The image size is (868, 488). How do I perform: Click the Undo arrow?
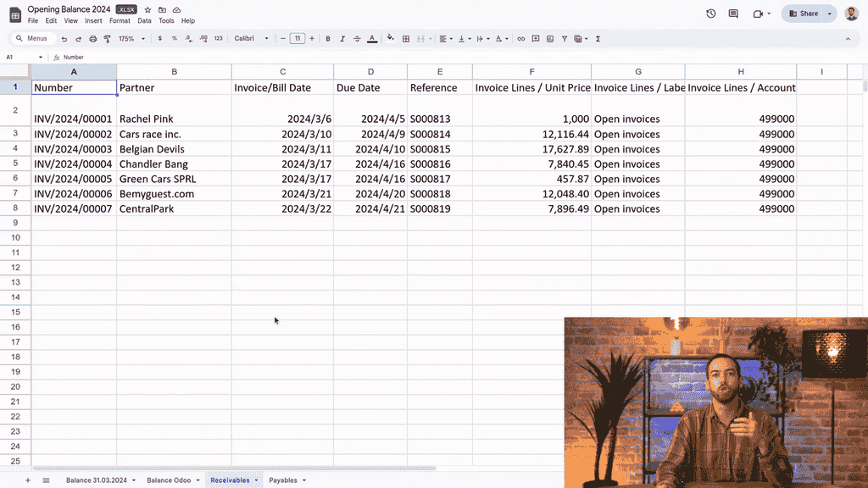(64, 39)
